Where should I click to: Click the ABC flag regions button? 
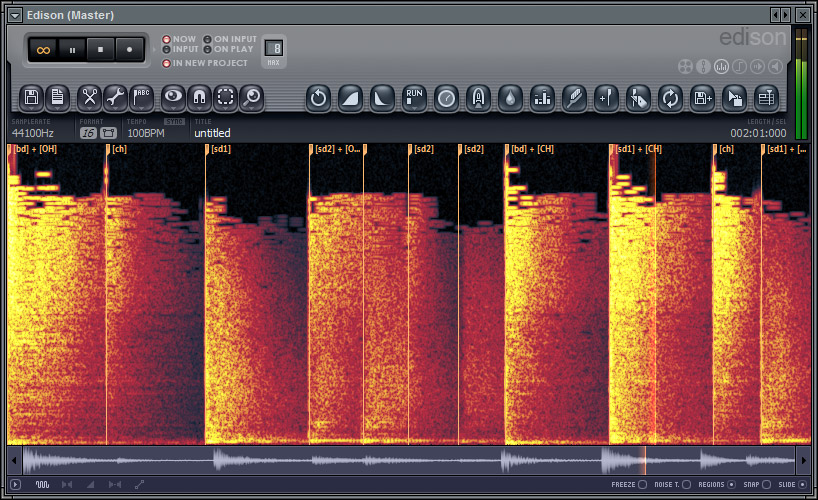[x=142, y=97]
